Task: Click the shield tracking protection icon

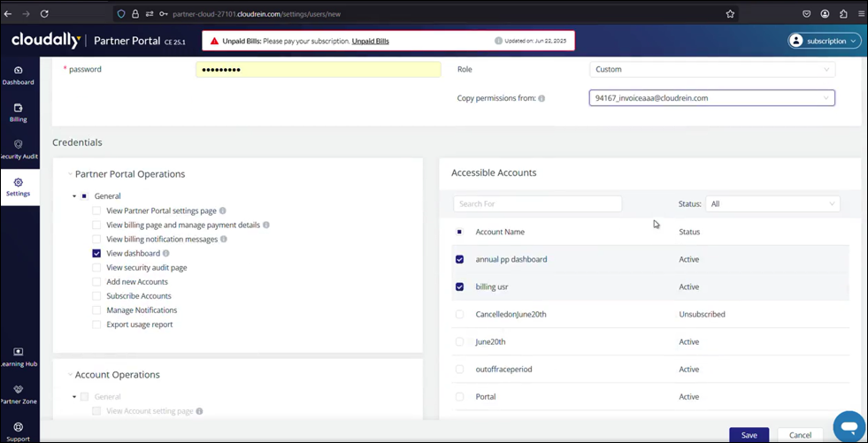Action: (x=122, y=14)
